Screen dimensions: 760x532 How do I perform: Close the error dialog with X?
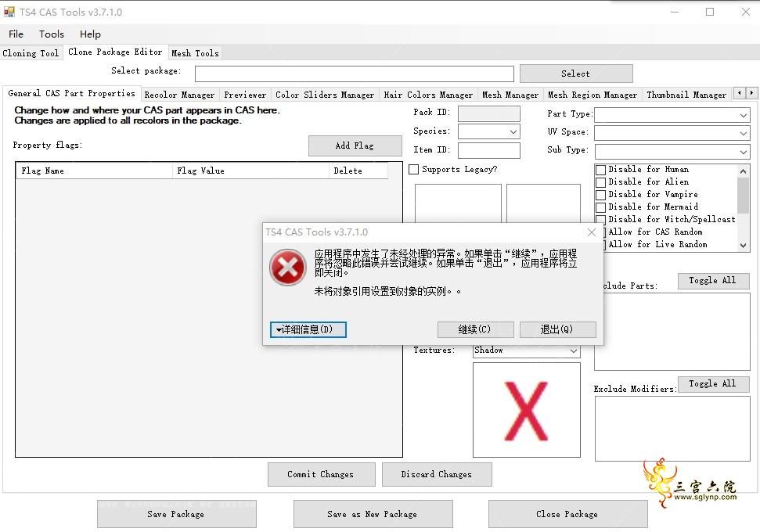click(591, 232)
